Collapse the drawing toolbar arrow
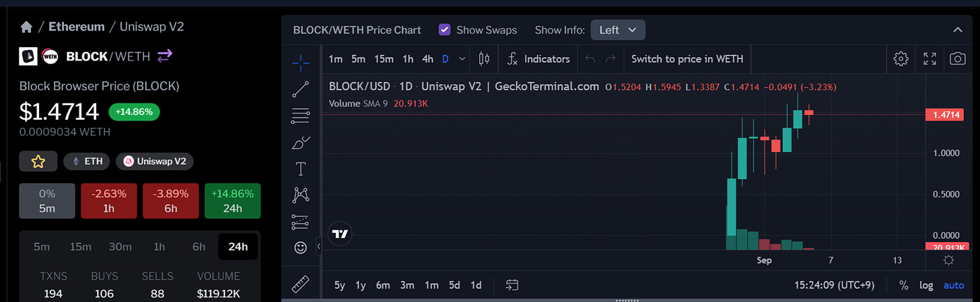980x302 pixels. tap(318, 248)
